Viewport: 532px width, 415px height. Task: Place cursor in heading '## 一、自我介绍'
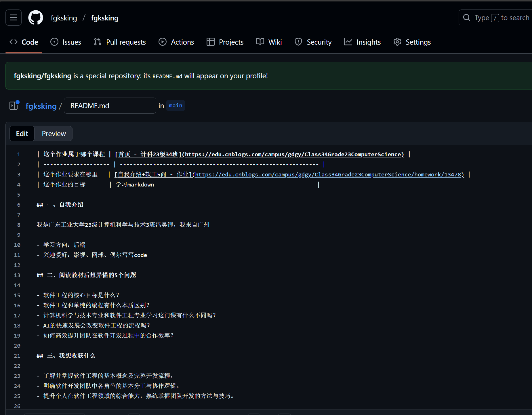click(x=60, y=205)
